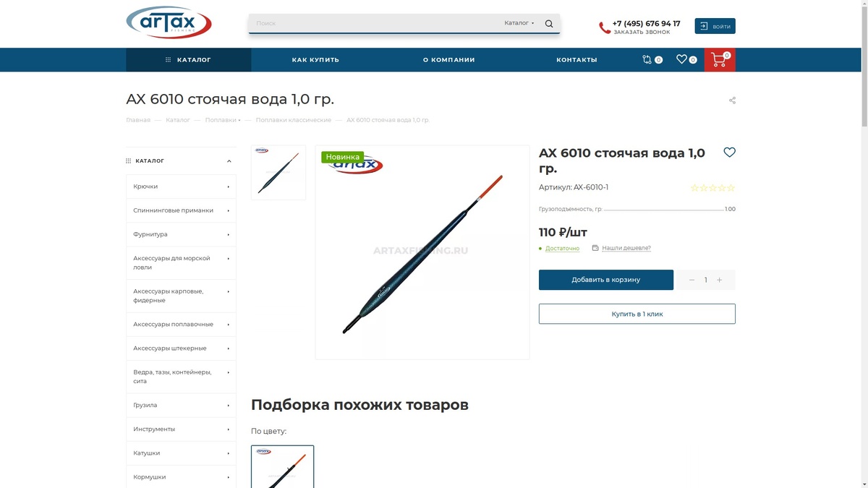This screenshot has height=488, width=868.
Task: Click the phone number +7 (495) 676 94 17
Action: point(646,23)
